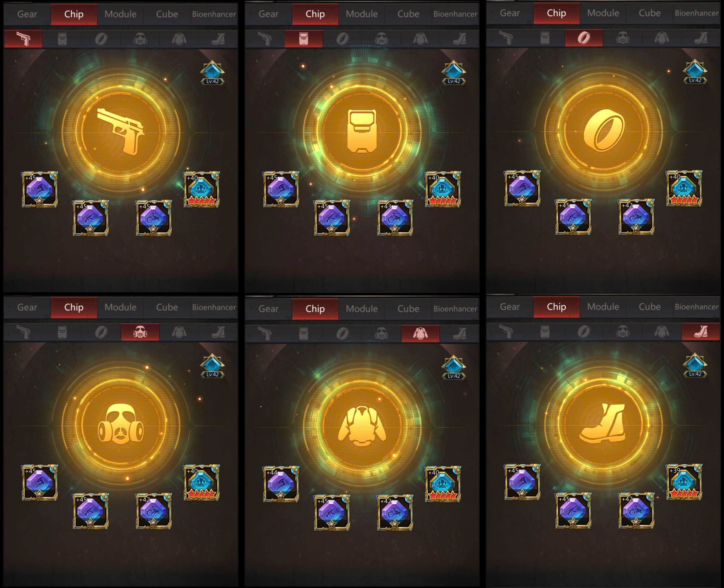Select the +44 purple chip
Screen dimensions: 724x588
click(x=281, y=484)
